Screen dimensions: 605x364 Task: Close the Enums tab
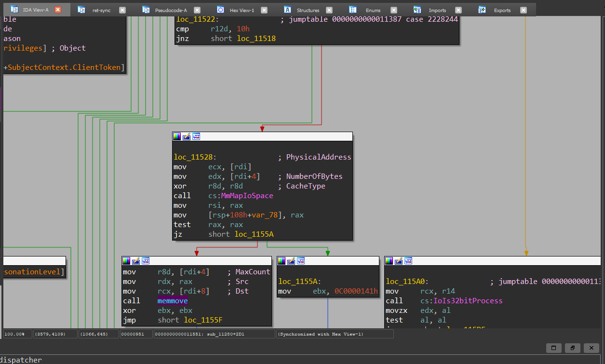[x=394, y=10]
